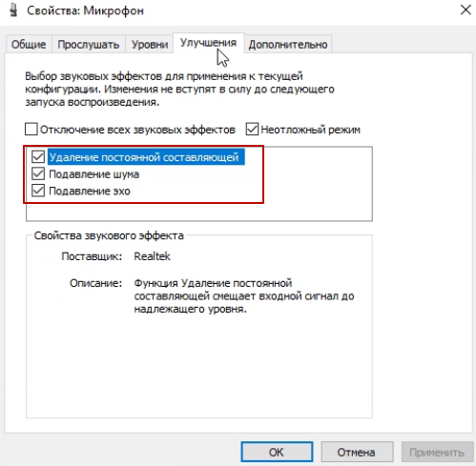This screenshot has height=466, width=476.
Task: Click the Применить button
Action: [437, 452]
